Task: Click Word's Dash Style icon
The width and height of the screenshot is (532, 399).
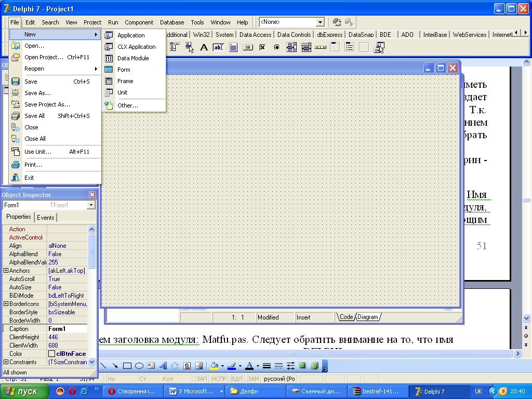Action: 278,365
